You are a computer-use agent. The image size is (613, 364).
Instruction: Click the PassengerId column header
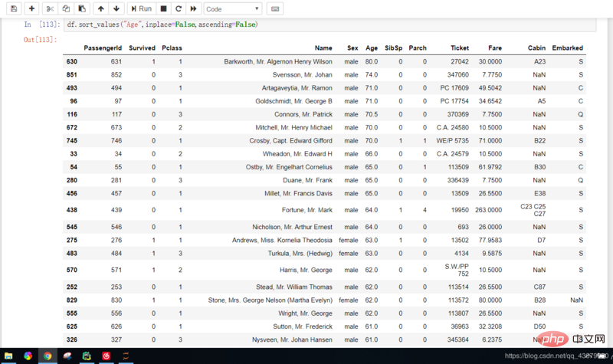(x=103, y=48)
